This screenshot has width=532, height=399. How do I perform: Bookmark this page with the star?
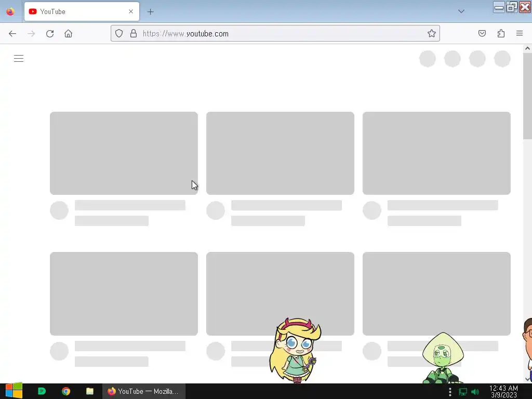(432, 33)
